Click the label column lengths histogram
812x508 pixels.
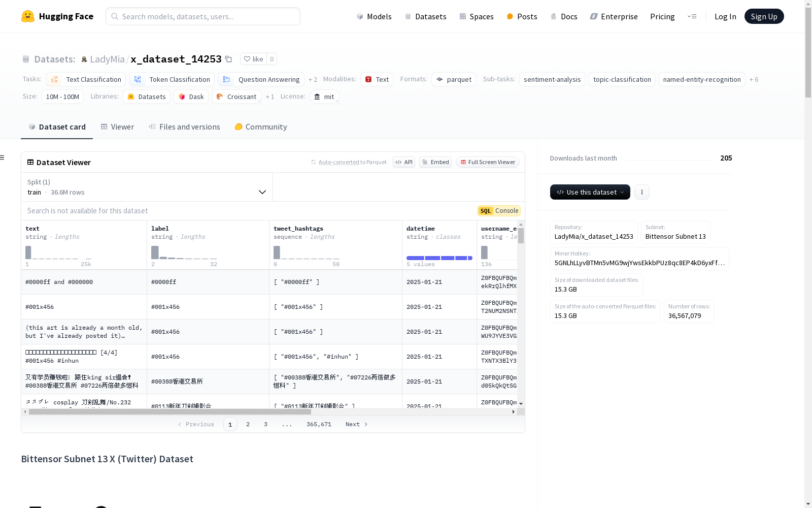coord(184,252)
